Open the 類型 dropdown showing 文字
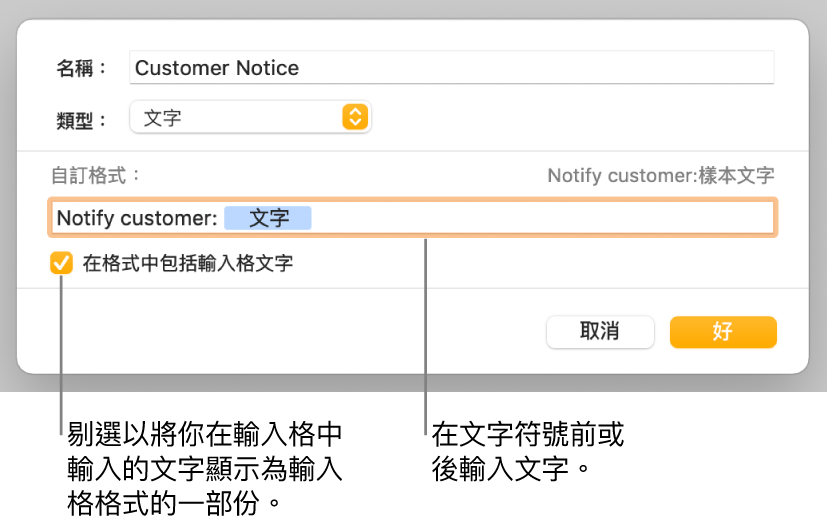This screenshot has width=827, height=527. [251, 117]
